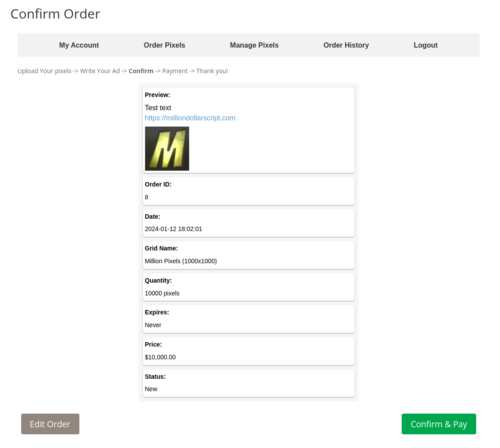Viewport: 500px width, 448px height.
Task: Select the Test text ad preview
Action: [x=158, y=108]
